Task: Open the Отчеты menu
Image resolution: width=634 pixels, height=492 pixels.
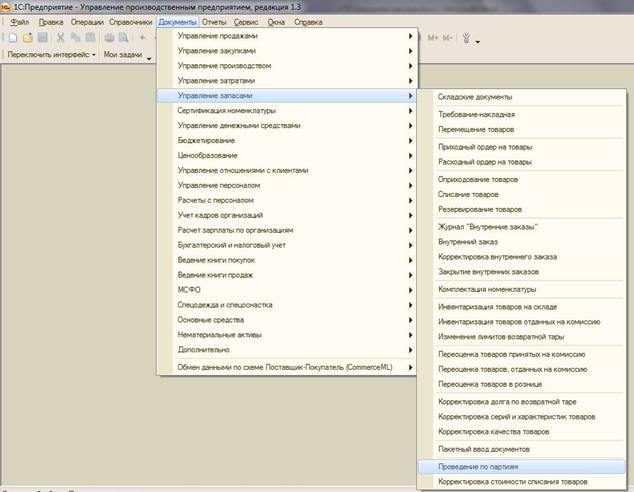Action: click(x=214, y=22)
